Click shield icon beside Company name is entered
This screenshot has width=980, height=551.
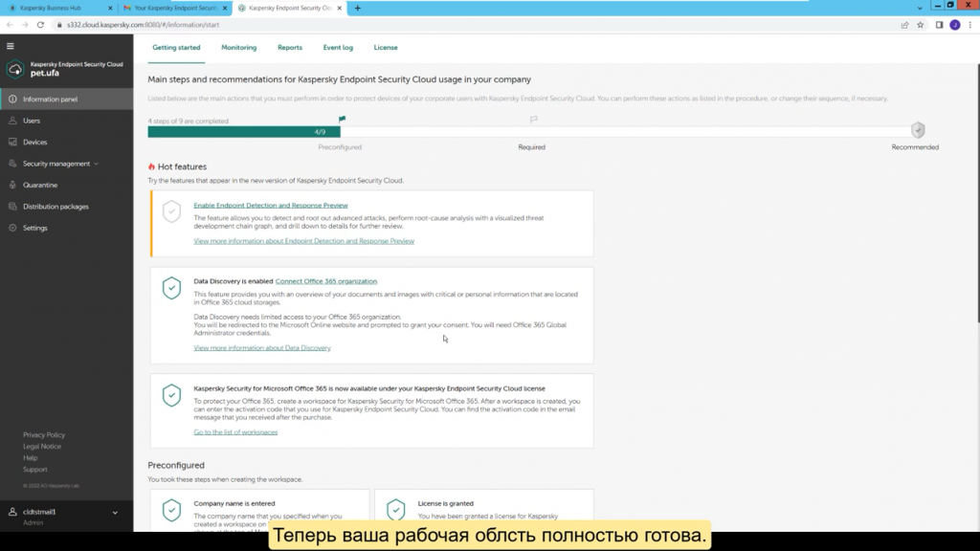coord(171,511)
